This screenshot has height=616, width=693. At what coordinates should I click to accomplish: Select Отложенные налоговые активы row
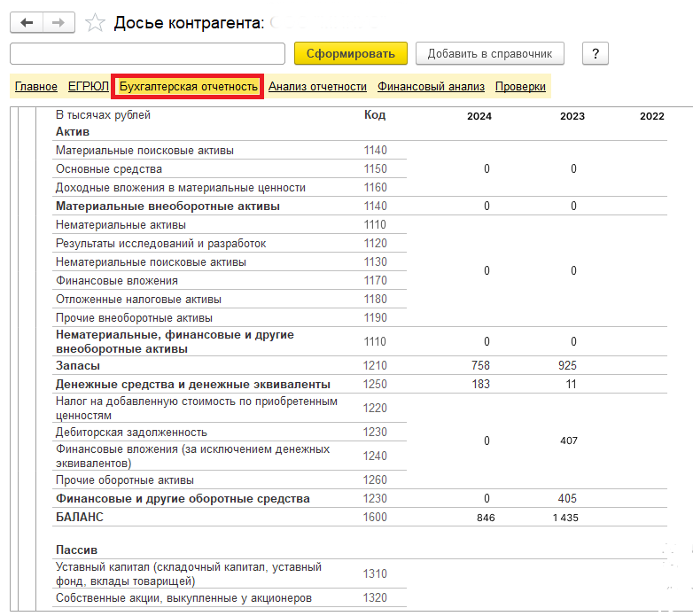pos(138,300)
